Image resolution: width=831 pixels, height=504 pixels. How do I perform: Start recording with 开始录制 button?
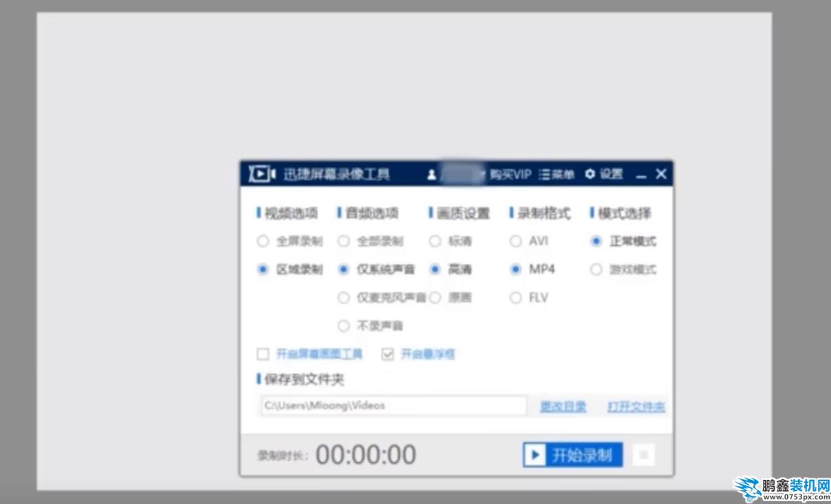[573, 455]
